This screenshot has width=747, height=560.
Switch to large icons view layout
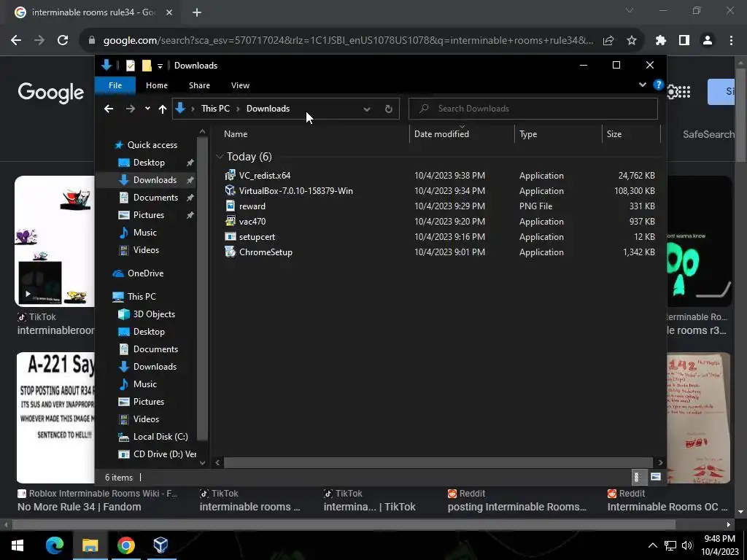point(656,477)
